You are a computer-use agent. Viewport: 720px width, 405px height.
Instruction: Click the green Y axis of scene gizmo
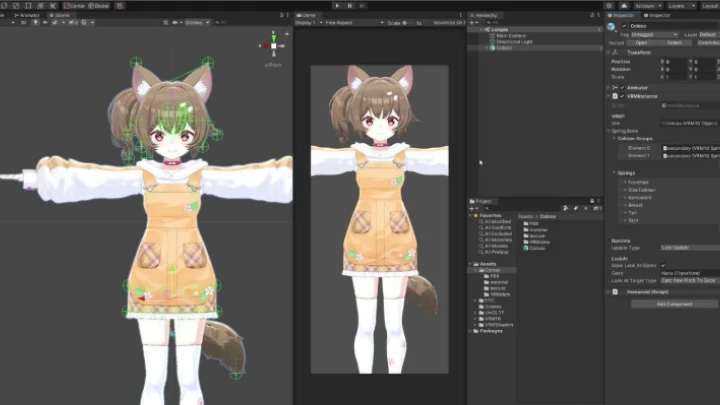point(274,37)
